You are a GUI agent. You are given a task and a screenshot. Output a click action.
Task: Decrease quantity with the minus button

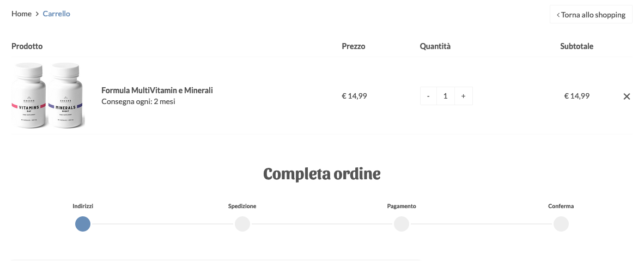point(428,96)
